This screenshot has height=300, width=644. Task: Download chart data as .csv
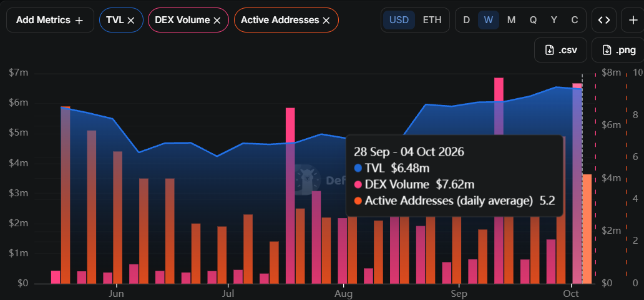click(x=560, y=50)
